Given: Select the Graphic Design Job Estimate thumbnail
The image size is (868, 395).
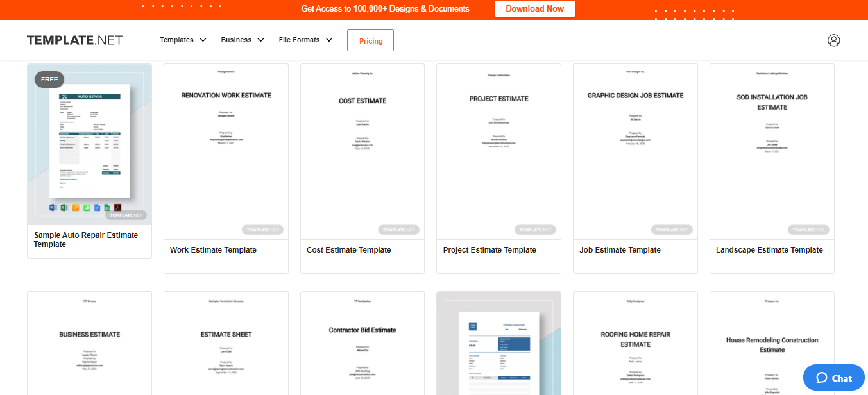Looking at the screenshot, I should (635, 151).
